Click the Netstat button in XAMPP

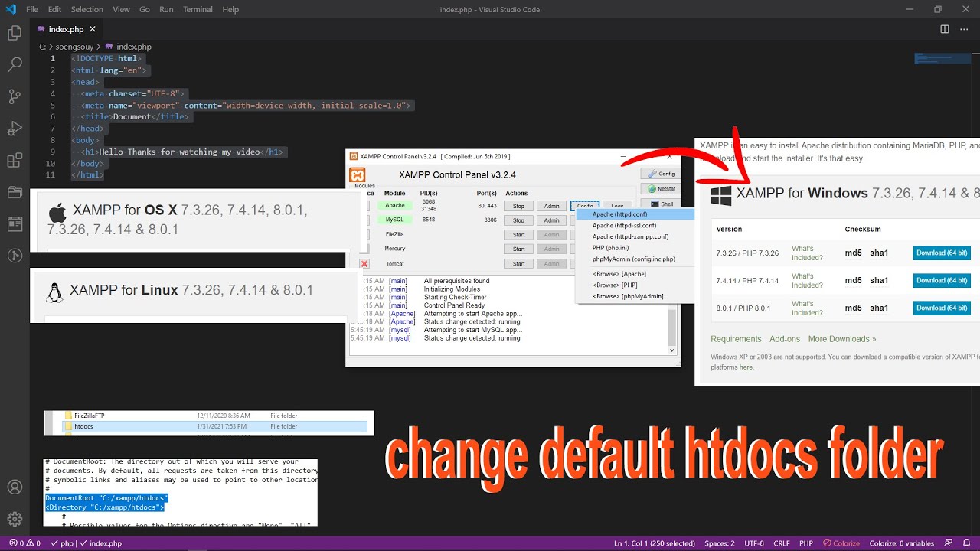pos(661,189)
